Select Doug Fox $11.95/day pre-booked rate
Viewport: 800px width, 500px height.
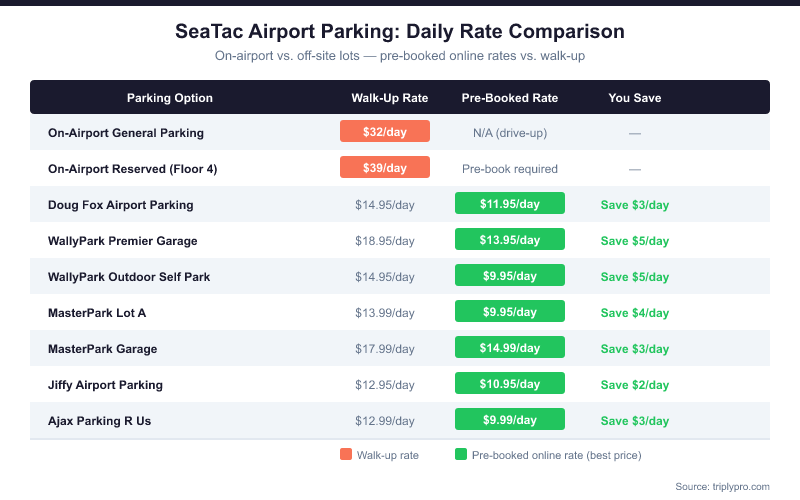pos(510,204)
